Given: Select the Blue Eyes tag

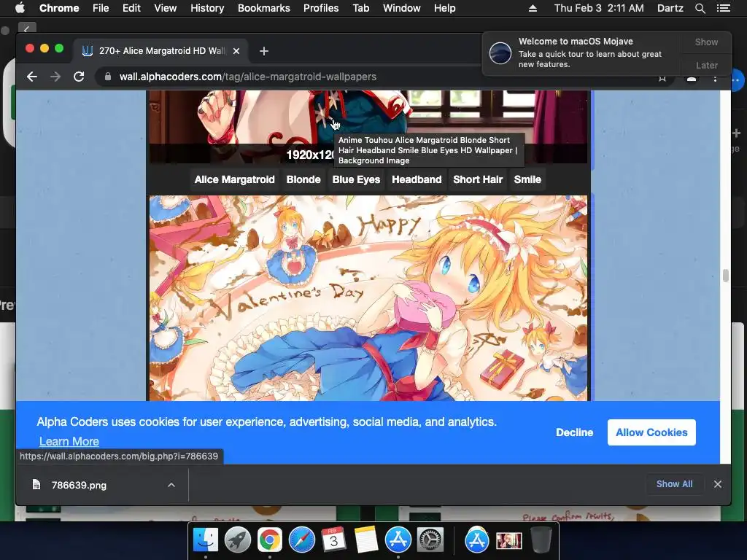Looking at the screenshot, I should (x=356, y=179).
